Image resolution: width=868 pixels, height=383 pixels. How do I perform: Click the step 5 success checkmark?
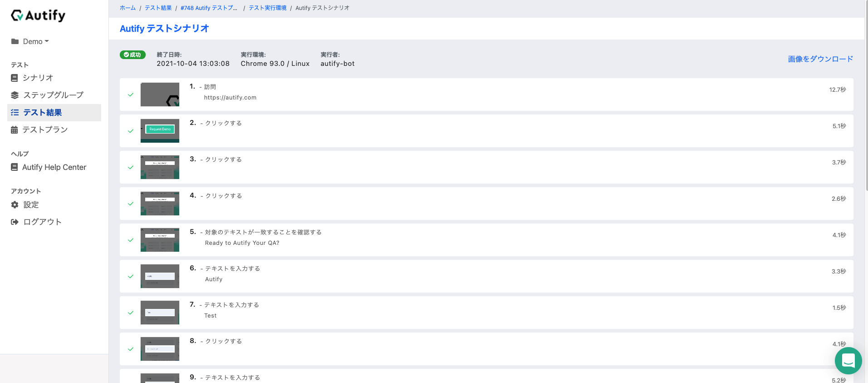131,240
